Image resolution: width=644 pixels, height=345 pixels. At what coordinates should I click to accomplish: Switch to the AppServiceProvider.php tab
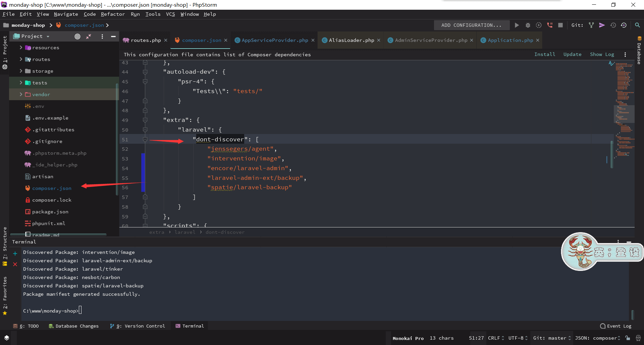(x=275, y=40)
